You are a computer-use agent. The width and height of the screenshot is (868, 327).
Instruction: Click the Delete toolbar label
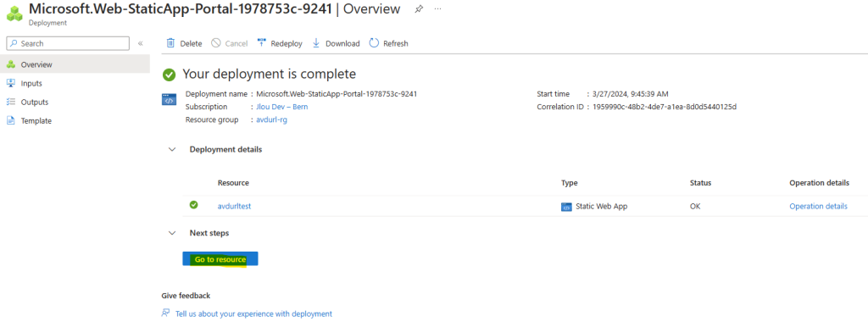pos(191,44)
